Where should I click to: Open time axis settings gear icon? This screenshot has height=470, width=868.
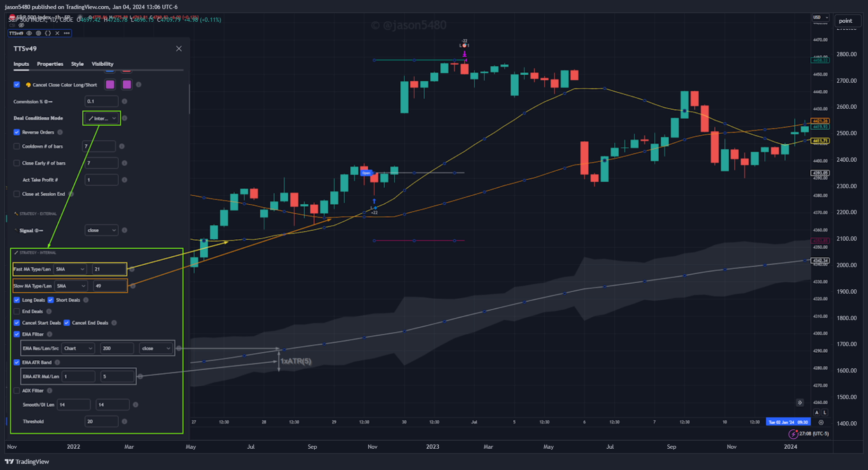[x=821, y=423]
